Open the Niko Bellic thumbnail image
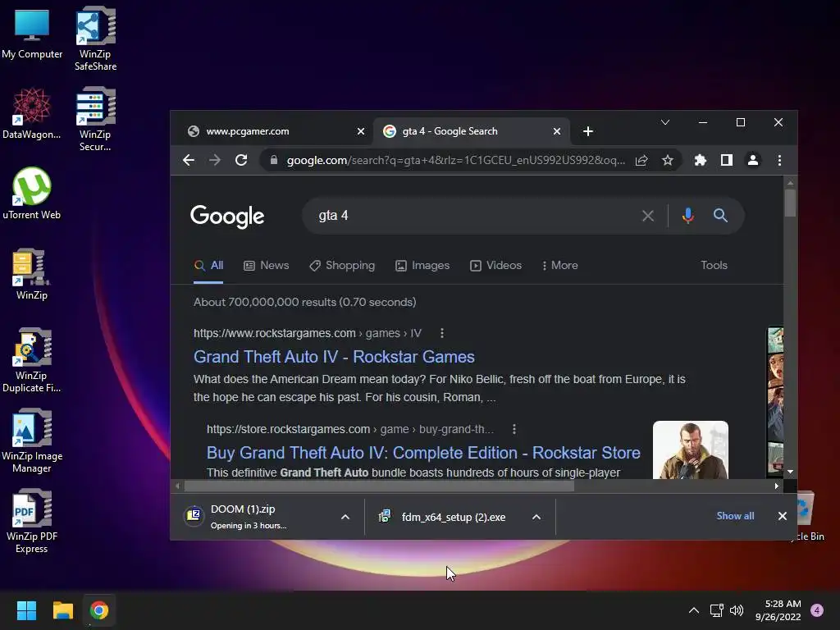This screenshot has height=630, width=840. (x=690, y=450)
